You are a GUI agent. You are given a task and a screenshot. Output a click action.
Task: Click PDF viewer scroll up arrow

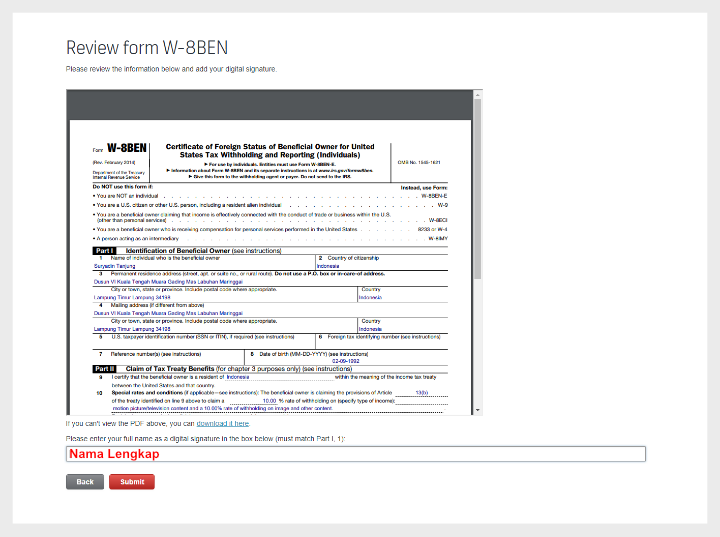478,95
